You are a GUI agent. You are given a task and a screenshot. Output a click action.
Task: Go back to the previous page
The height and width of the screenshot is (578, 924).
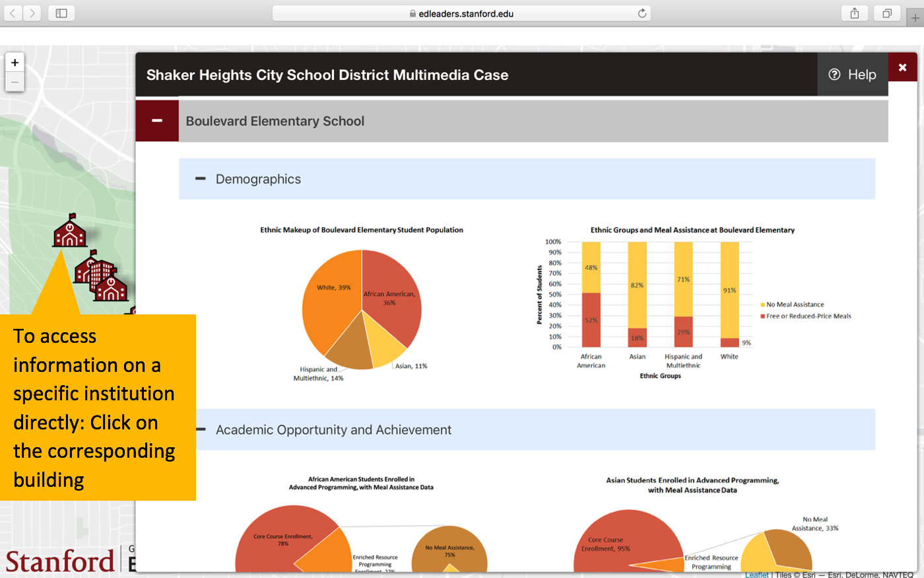[13, 13]
